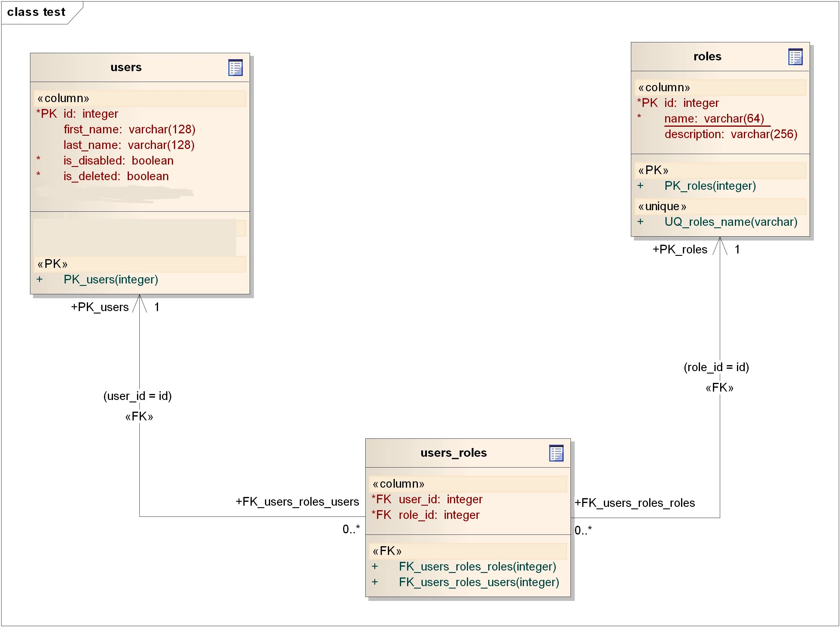The image size is (840, 627).
Task: Select the user_id integer FK column
Action: (440, 499)
